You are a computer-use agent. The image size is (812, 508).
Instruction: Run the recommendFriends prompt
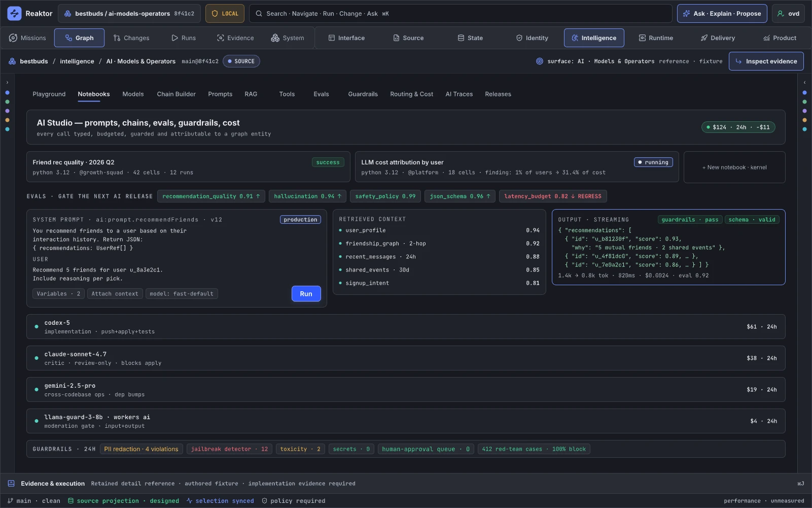pyautogui.click(x=306, y=294)
